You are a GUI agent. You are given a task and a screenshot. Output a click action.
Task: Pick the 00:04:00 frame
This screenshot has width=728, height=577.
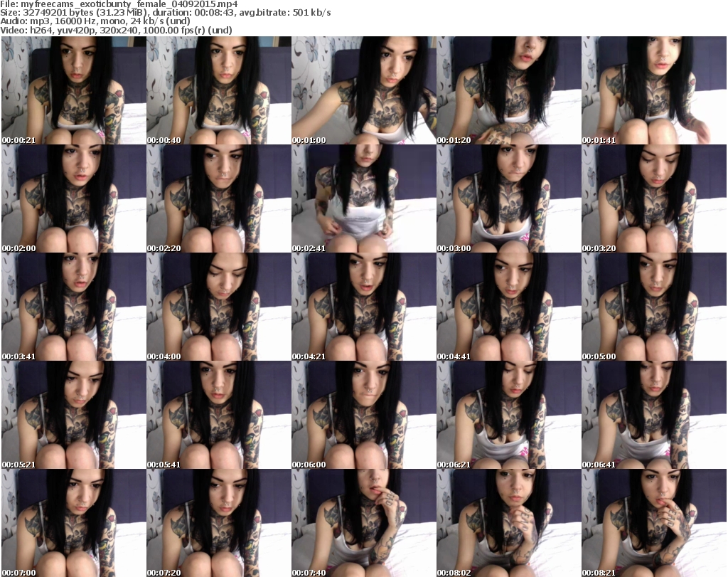[x=219, y=307]
